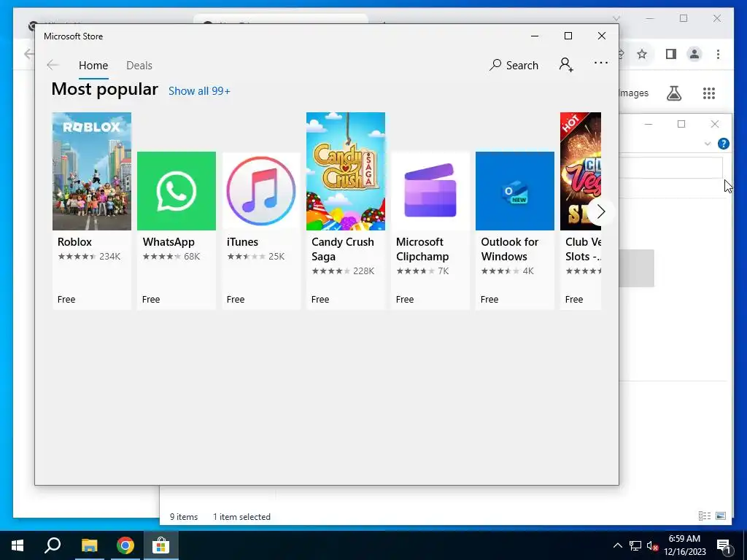
Task: Click Microsoft Store taskbar icon
Action: pos(161,545)
